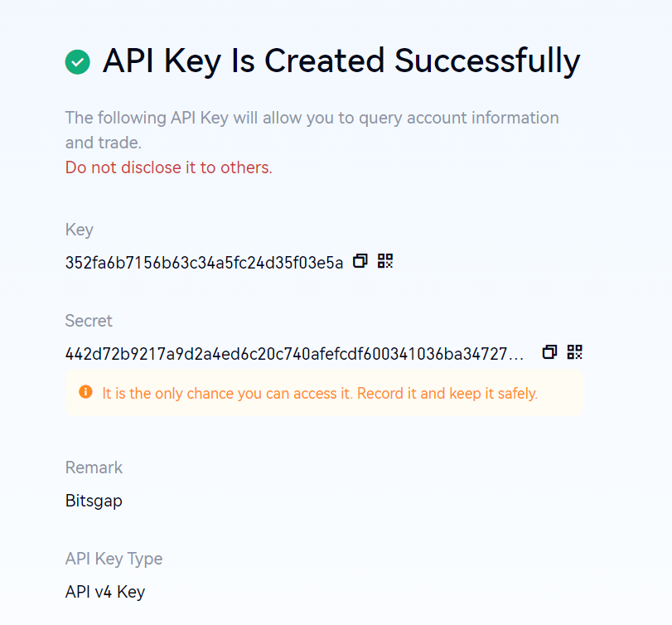The height and width of the screenshot is (625, 672).
Task: Click the "API v4 Key" value
Action: [105, 592]
